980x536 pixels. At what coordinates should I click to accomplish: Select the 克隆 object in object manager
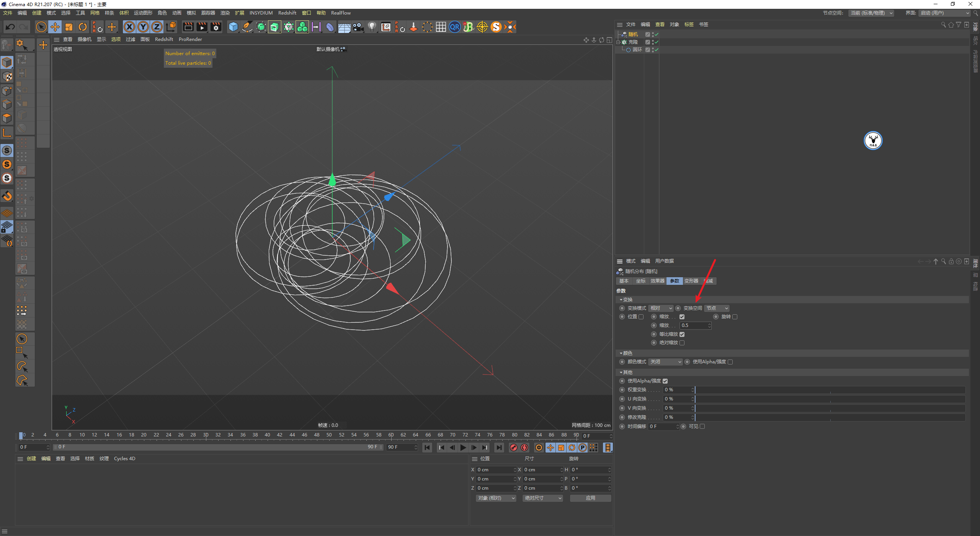click(x=633, y=42)
